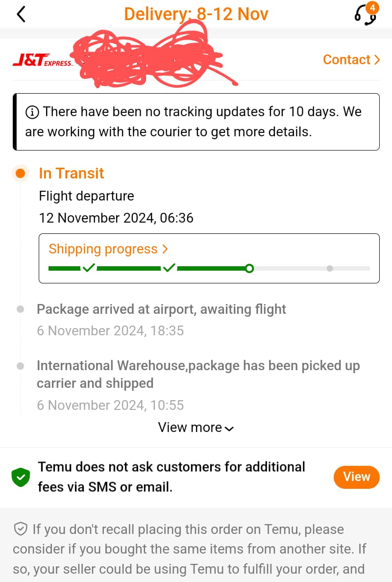392x582 pixels.
Task: Expand View more tracking history
Action: coord(195,427)
